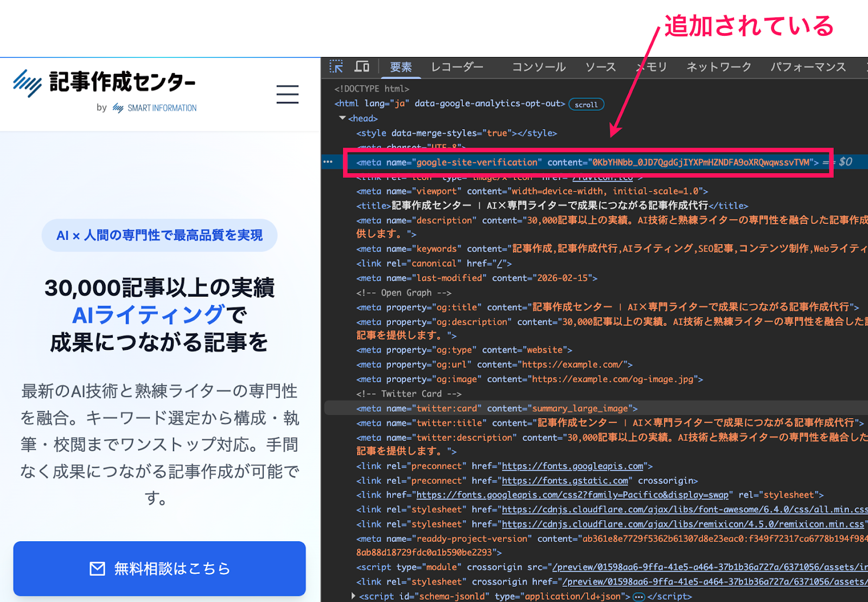Expand the collapsed script contents via the ellipsis
The width and height of the screenshot is (868, 602).
tap(640, 595)
